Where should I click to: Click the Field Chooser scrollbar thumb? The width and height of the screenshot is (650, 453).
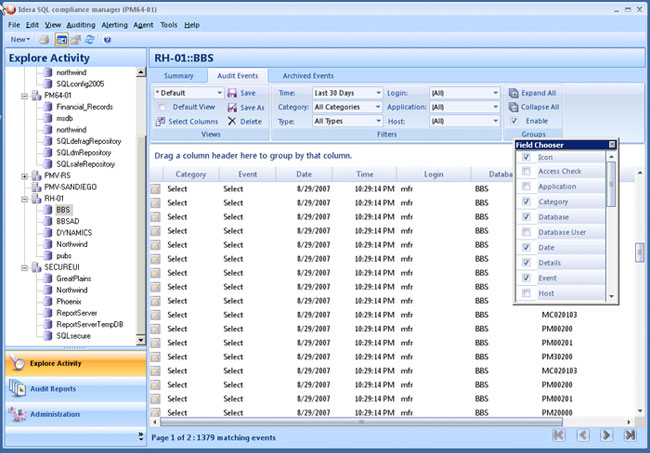coord(611,184)
